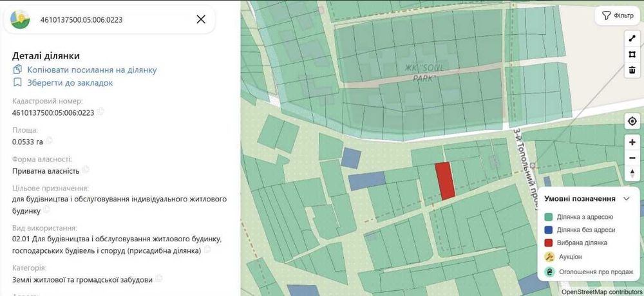Locate my position on the map
Image resolution: width=644 pixels, height=296 pixels.
click(x=632, y=121)
